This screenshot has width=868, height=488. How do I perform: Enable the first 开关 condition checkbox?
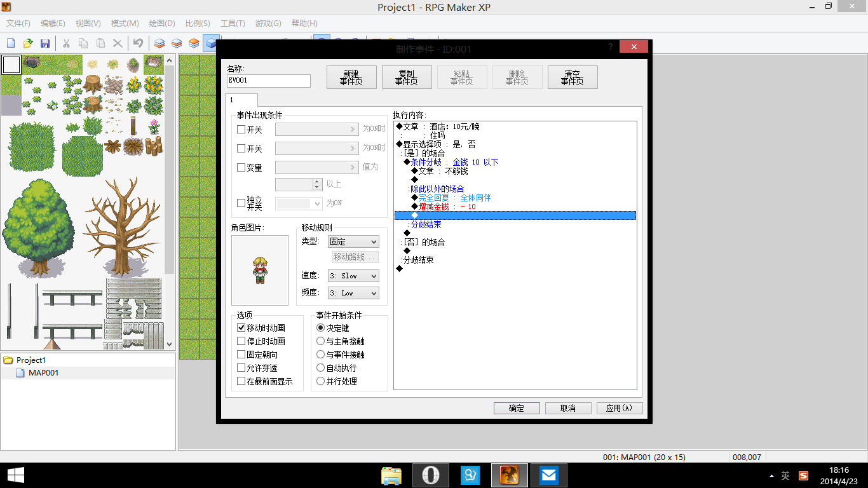(x=241, y=129)
